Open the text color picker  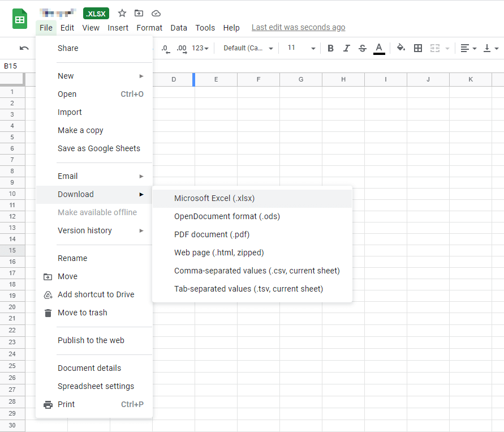point(379,48)
